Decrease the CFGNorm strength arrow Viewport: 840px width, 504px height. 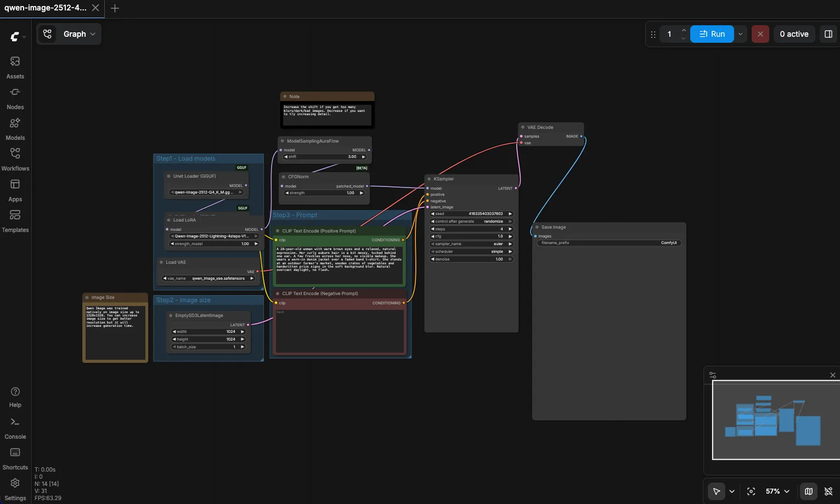pyautogui.click(x=286, y=193)
